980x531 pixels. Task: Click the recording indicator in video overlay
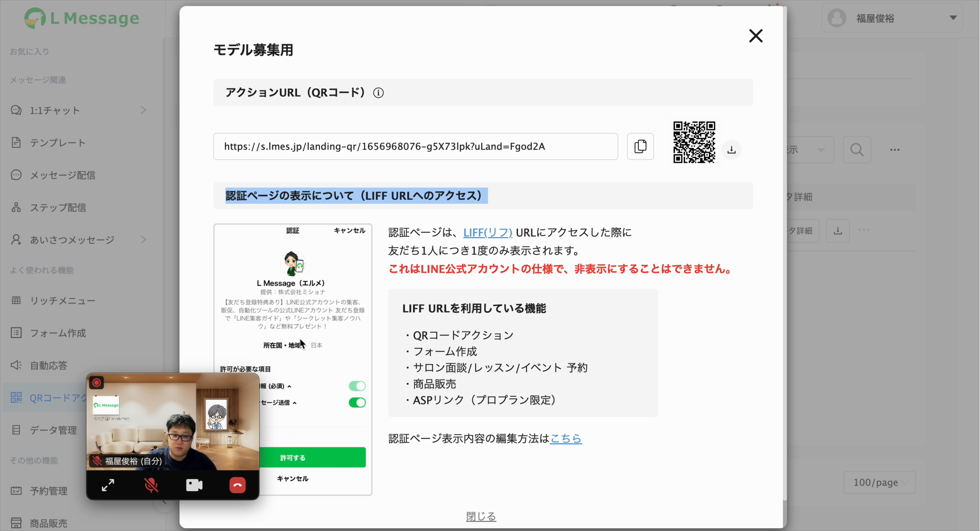(x=96, y=382)
